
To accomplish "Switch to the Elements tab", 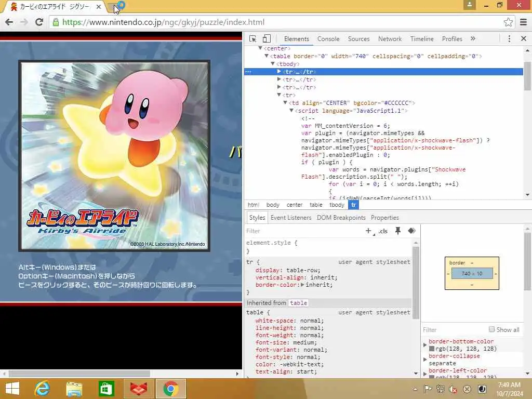I will coord(296,38).
